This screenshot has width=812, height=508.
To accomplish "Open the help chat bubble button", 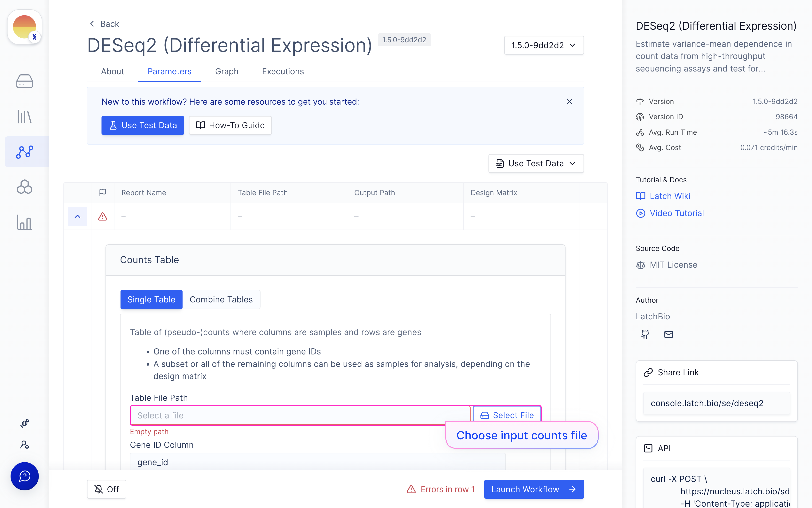I will point(24,476).
